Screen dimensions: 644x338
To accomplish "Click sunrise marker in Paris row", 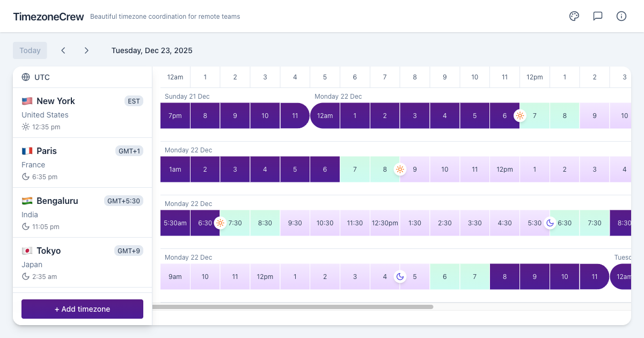I will coord(400,169).
